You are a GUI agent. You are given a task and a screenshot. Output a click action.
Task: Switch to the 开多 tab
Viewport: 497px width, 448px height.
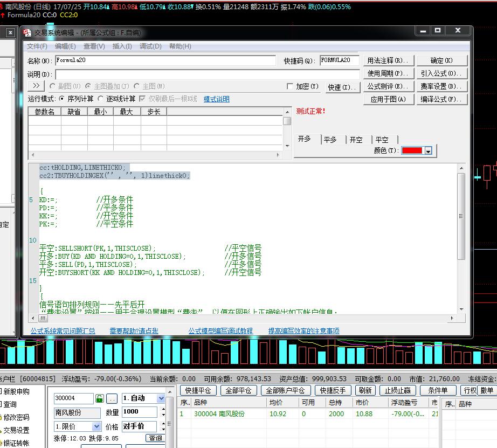point(304,139)
